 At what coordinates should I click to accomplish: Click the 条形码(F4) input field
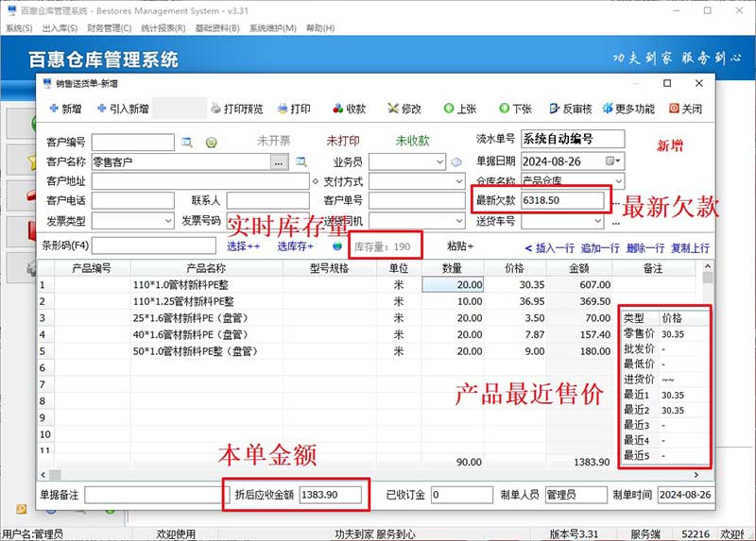(154, 245)
